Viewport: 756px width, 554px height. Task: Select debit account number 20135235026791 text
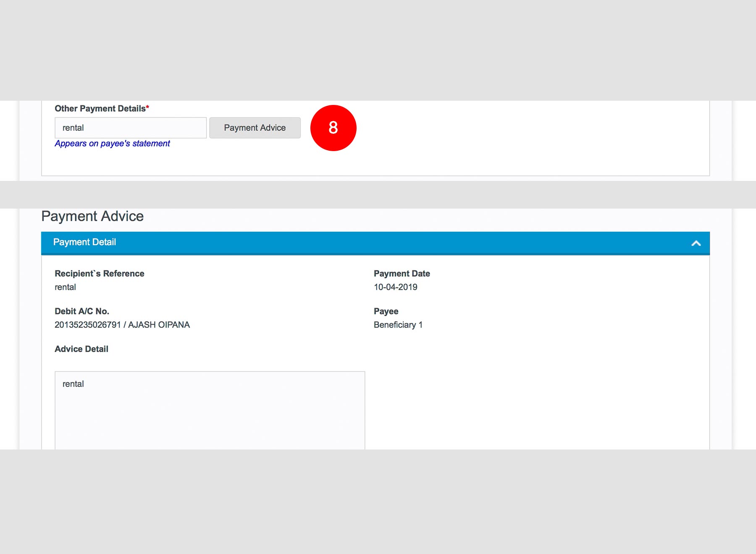click(88, 325)
